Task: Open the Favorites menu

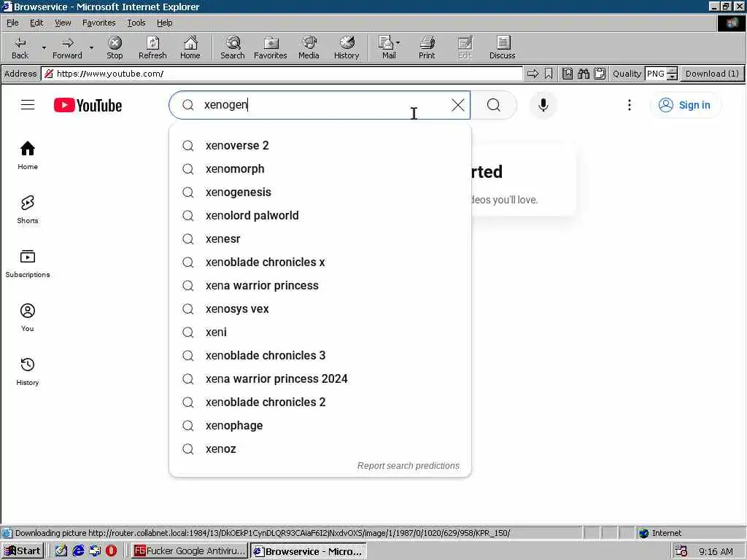Action: pyautogui.click(x=98, y=23)
